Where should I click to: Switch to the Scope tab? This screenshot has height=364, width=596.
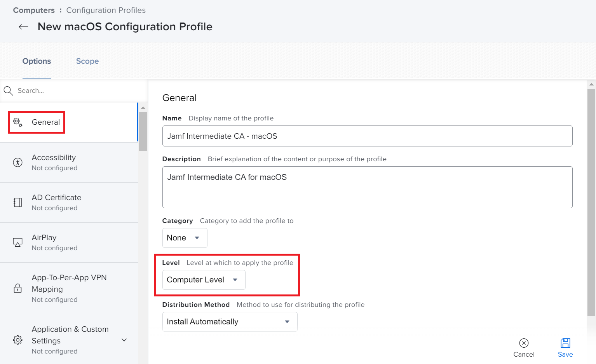(x=87, y=61)
